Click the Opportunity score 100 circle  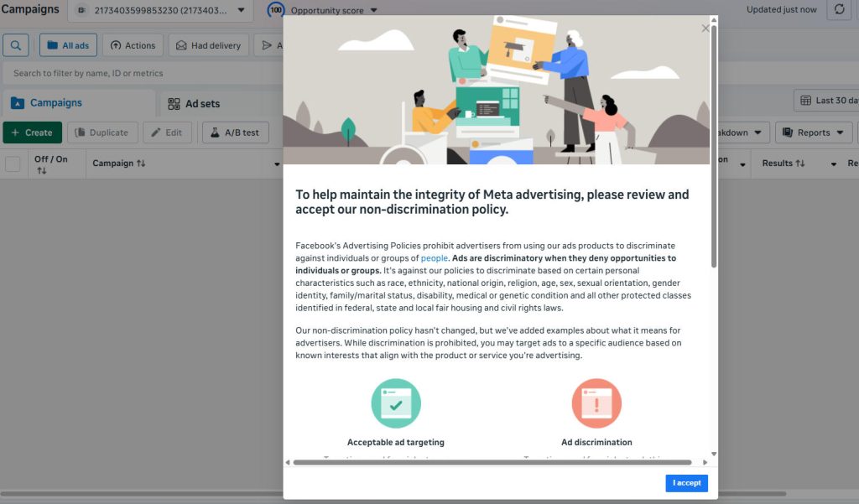click(x=276, y=10)
